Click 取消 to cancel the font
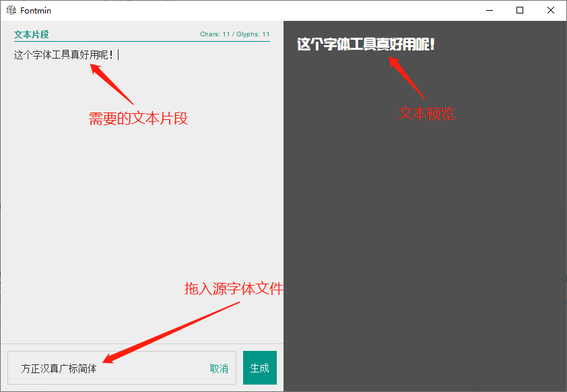The width and height of the screenshot is (567, 392). click(219, 368)
